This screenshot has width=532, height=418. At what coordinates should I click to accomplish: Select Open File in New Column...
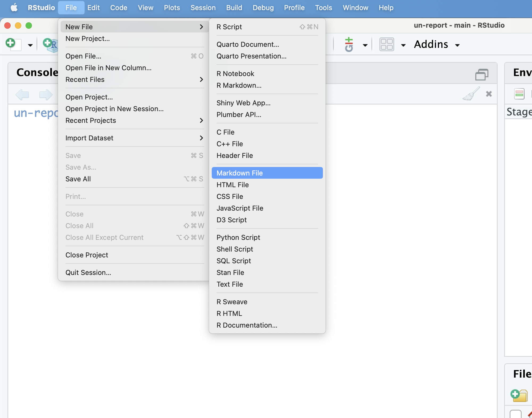(135, 68)
